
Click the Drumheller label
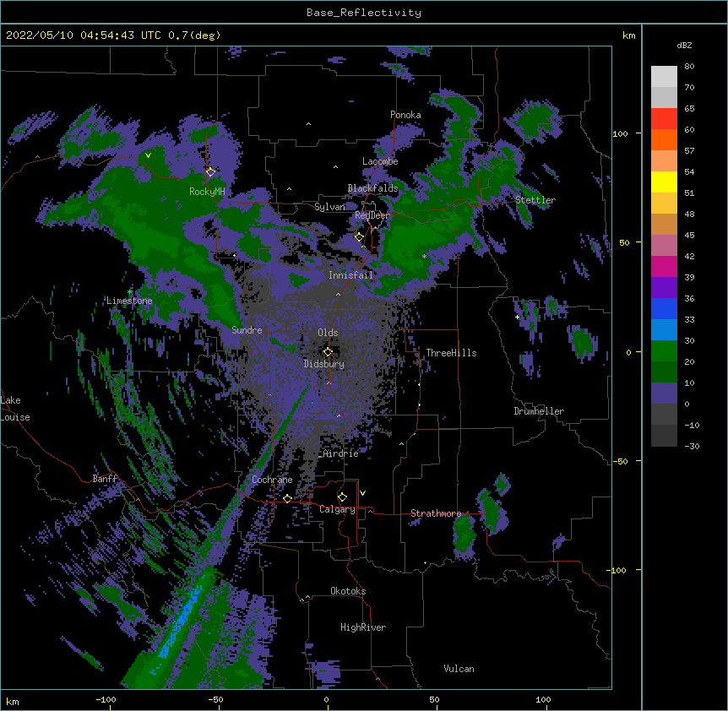pyautogui.click(x=539, y=411)
